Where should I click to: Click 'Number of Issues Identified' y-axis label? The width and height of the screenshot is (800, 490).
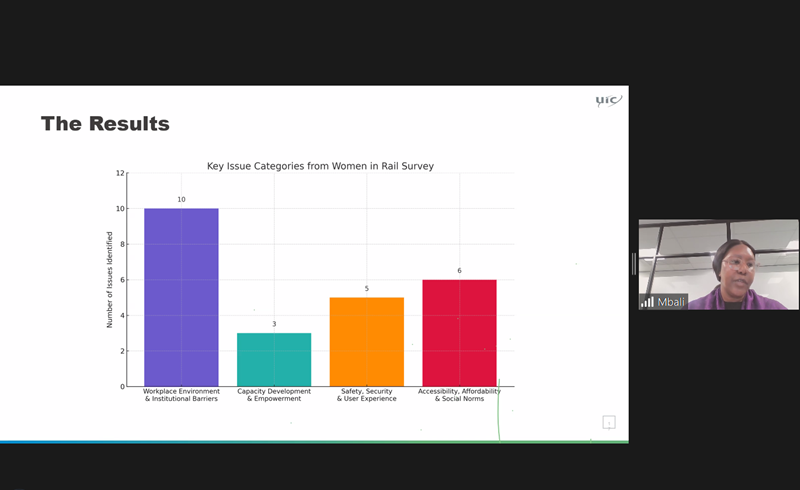(x=110, y=280)
